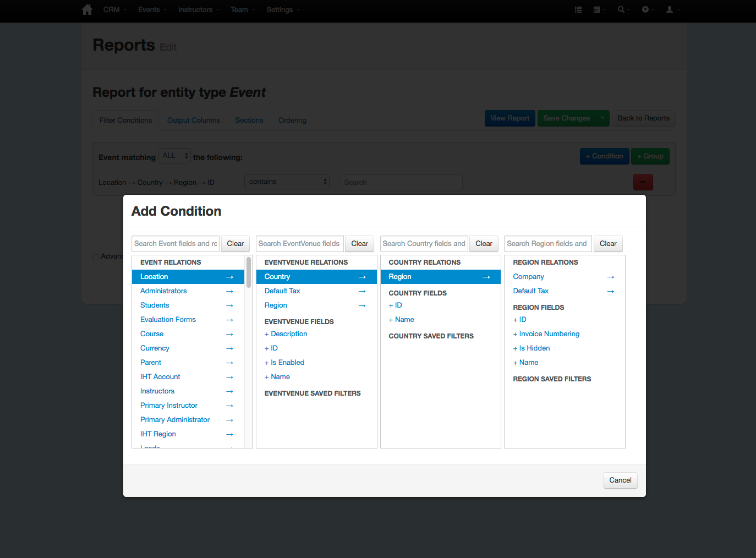Click the View Report button

click(x=510, y=118)
